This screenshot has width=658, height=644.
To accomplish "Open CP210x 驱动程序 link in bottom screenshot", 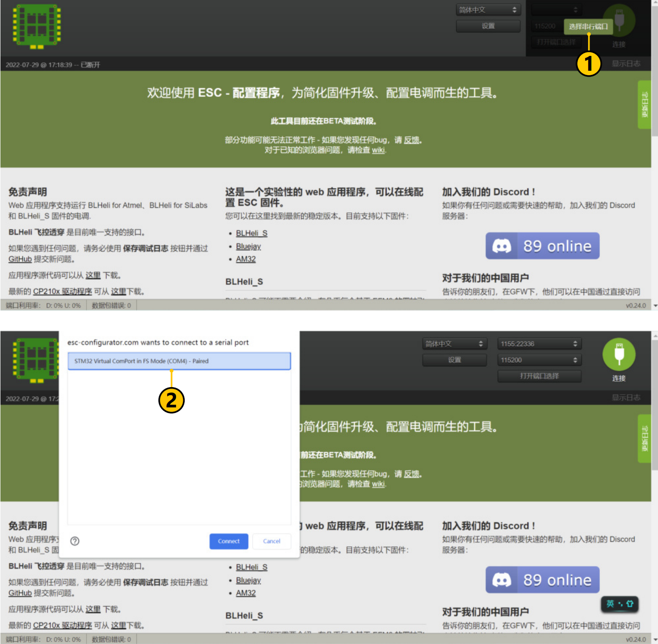I will click(x=62, y=626).
